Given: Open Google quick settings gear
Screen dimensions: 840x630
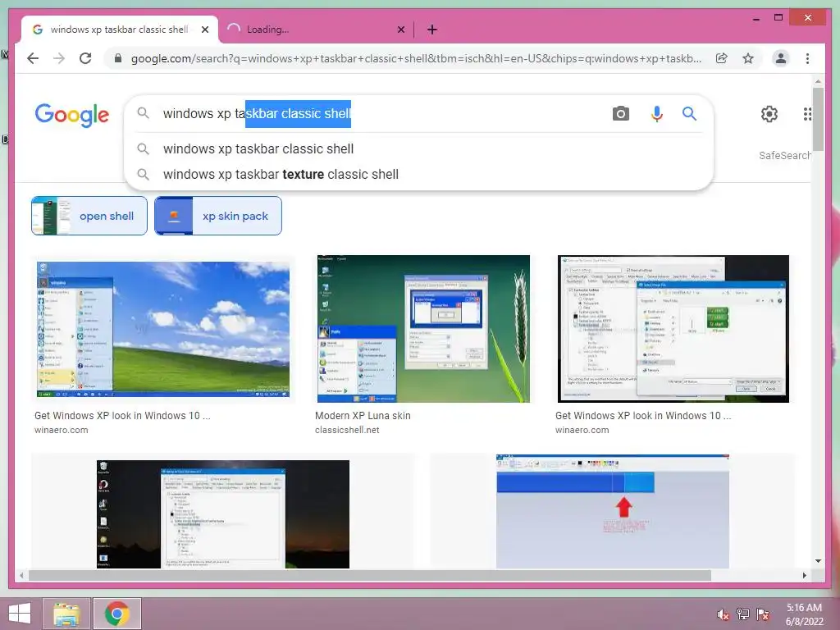Looking at the screenshot, I should click(x=769, y=113).
